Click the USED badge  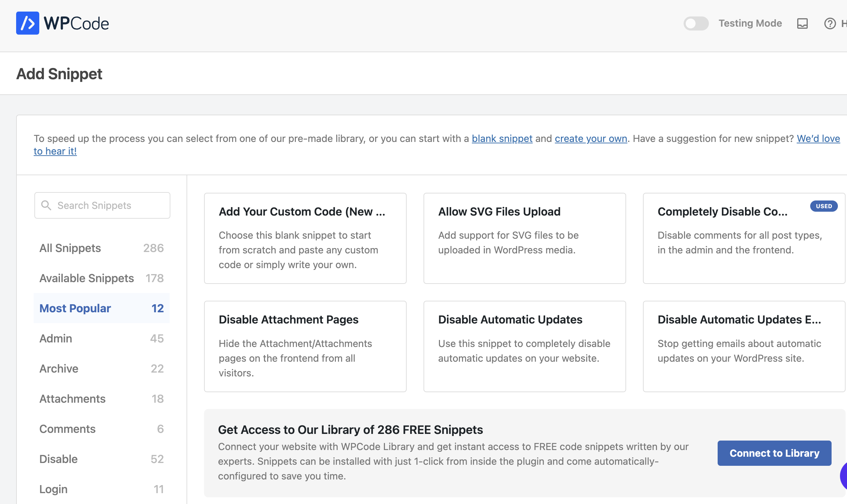[824, 206]
